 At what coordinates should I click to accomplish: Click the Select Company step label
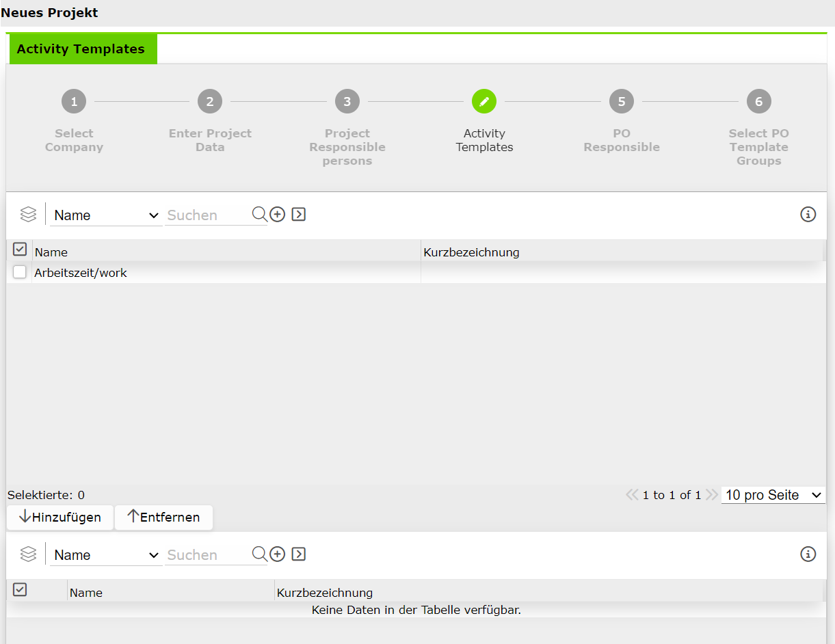(x=74, y=140)
